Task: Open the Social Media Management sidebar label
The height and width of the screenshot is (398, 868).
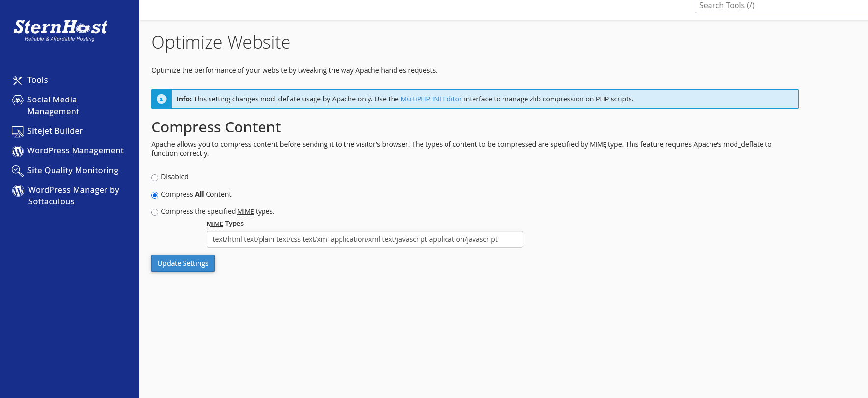Action: point(53,105)
